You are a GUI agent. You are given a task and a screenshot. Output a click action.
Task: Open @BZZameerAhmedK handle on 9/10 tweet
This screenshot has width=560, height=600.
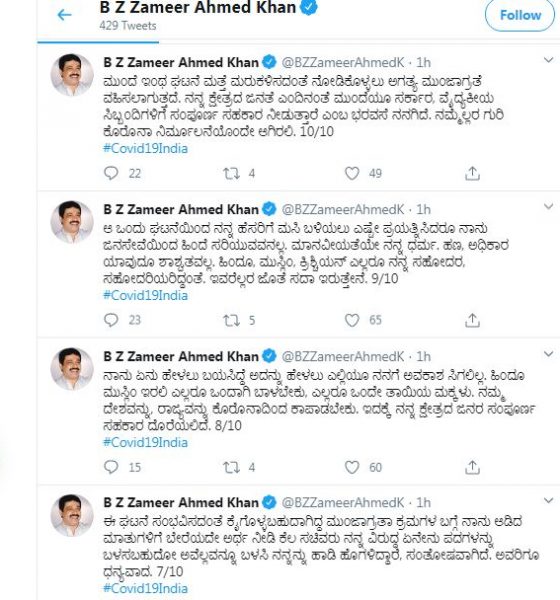pyautogui.click(x=343, y=209)
